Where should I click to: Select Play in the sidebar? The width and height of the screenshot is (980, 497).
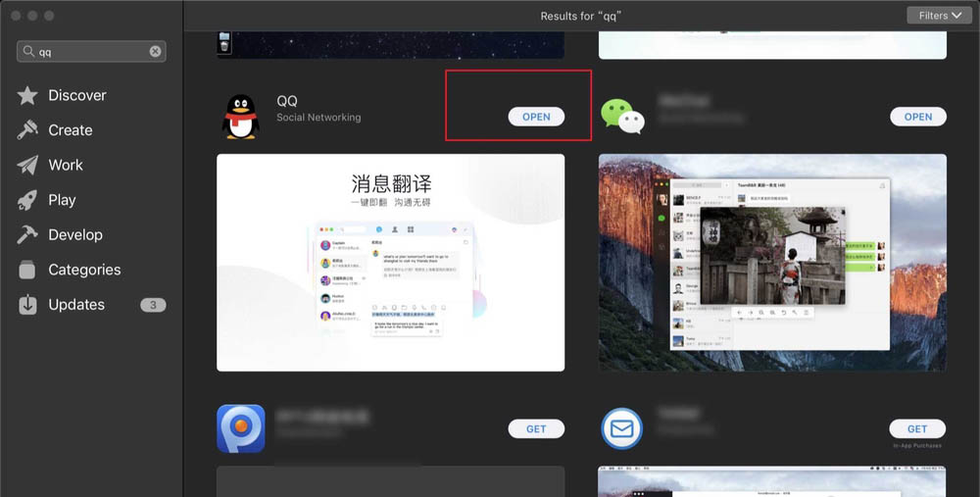62,200
